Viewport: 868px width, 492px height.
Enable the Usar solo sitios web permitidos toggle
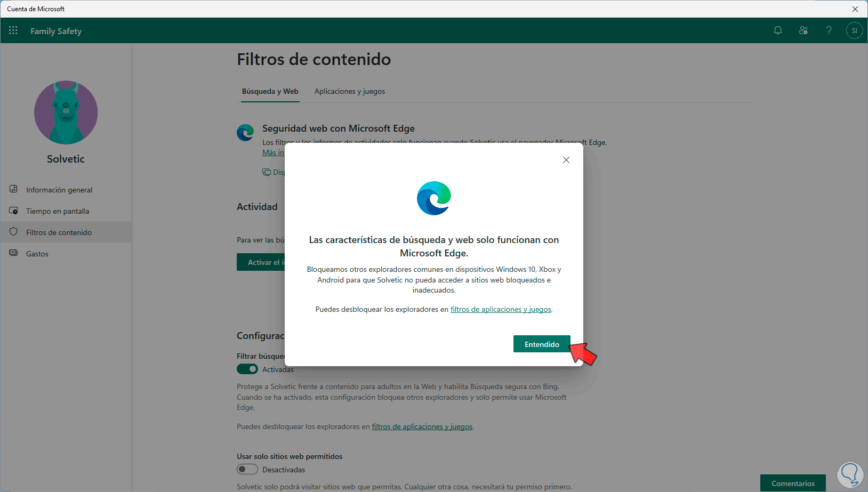pos(247,469)
